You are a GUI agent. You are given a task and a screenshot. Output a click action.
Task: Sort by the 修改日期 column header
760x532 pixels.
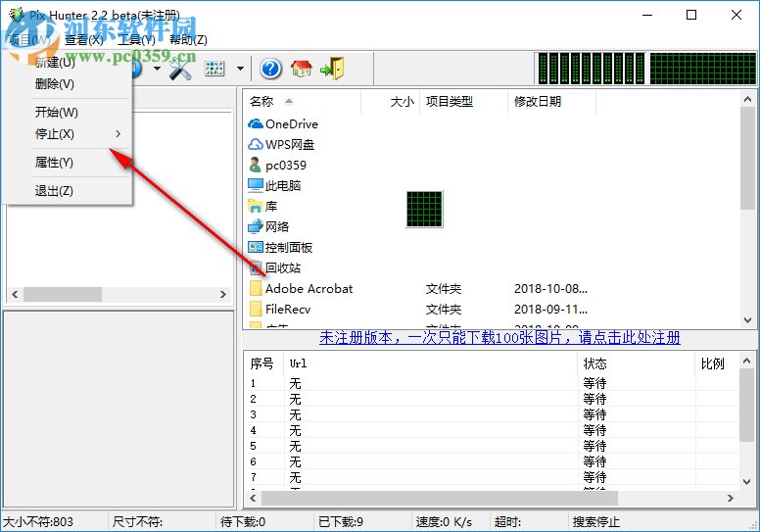coord(551,101)
